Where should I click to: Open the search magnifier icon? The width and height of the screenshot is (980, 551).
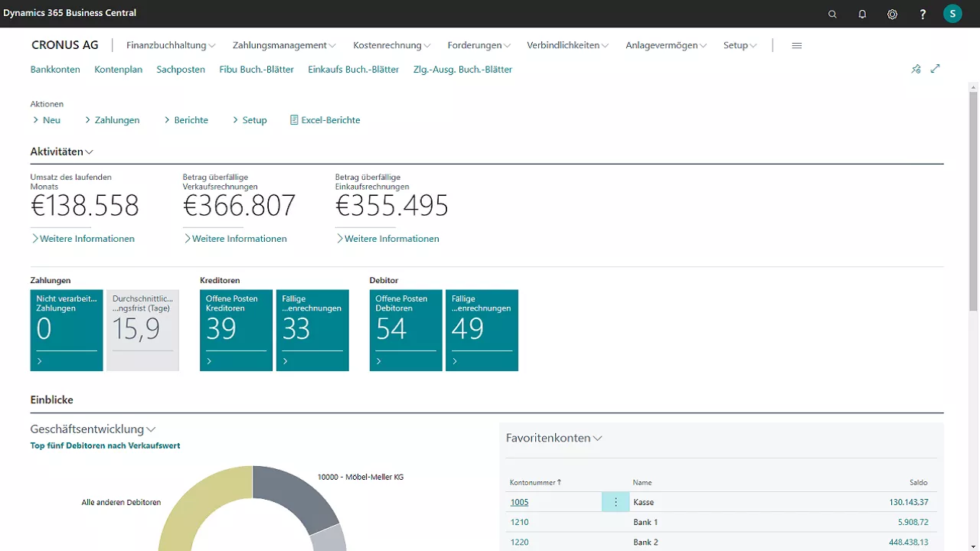tap(832, 14)
